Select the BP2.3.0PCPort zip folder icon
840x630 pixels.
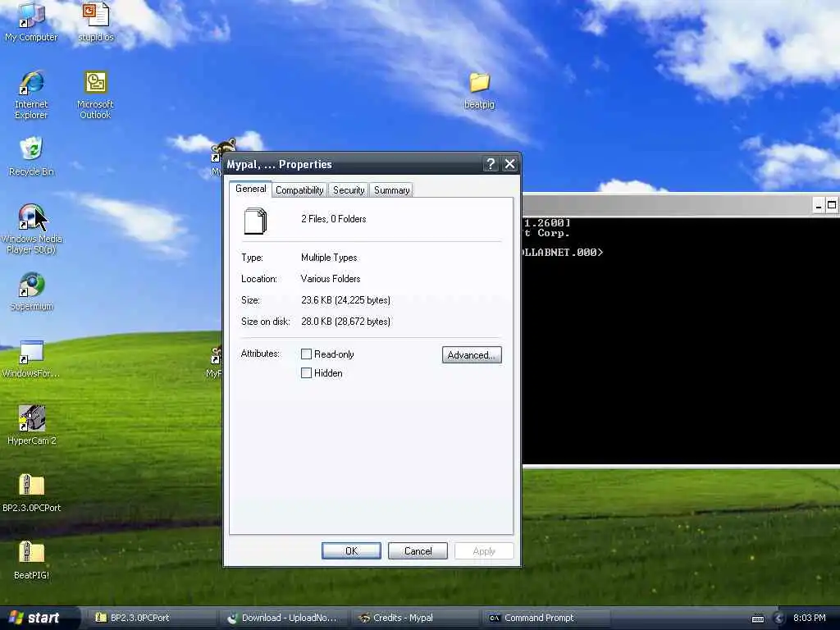(31, 493)
